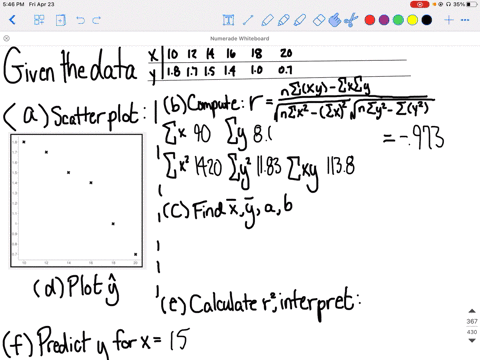Go to next page with down arrow
Image resolution: width=480 pixels, height=360 pixels.
point(472,340)
